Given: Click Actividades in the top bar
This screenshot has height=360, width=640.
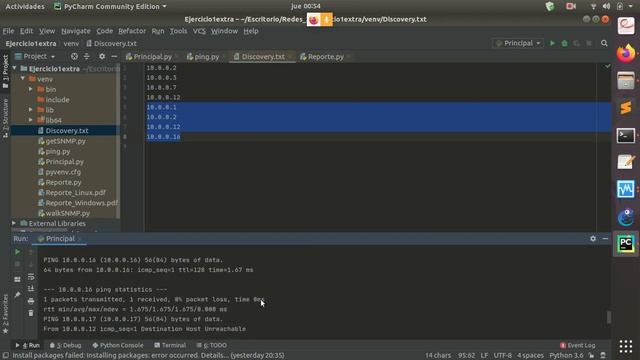Looking at the screenshot, I should (x=25, y=6).
